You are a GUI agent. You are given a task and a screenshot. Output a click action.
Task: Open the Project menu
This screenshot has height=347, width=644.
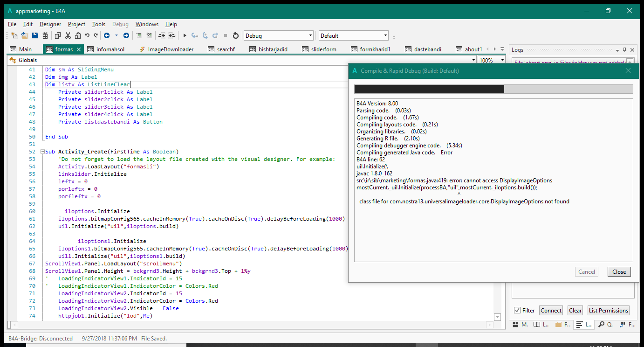(x=76, y=24)
